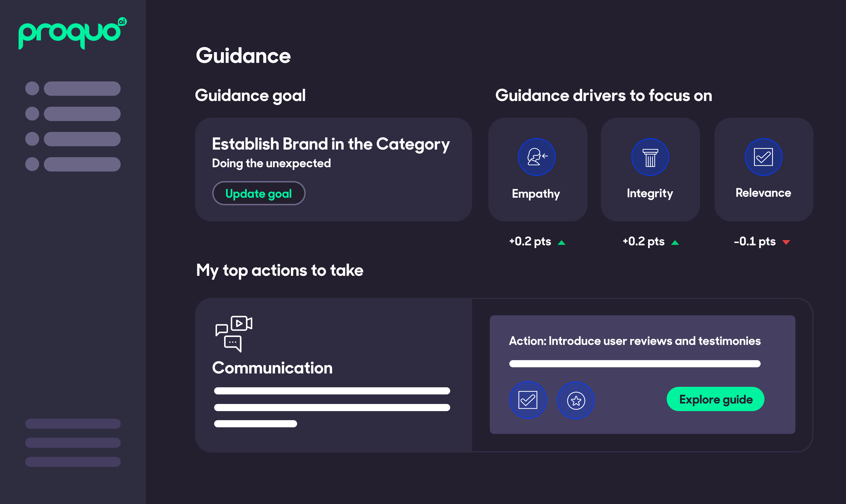Click the star badge in action card

(576, 400)
